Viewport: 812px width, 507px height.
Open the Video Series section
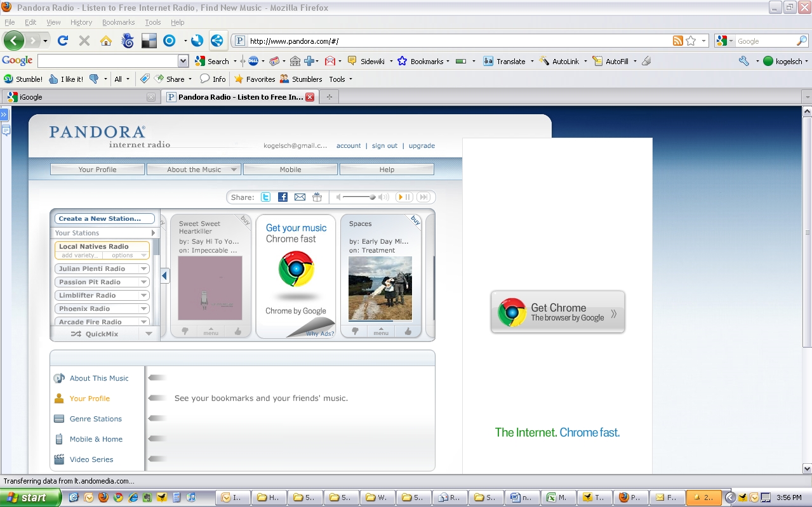pos(91,459)
